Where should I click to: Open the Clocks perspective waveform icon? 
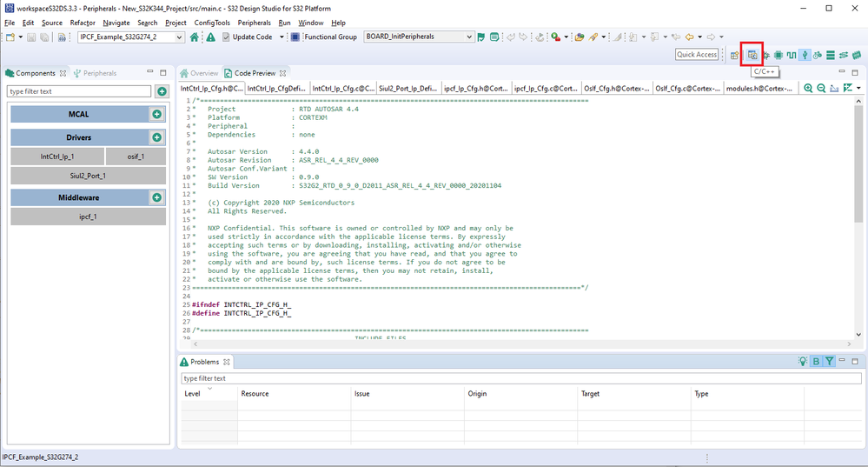[792, 55]
